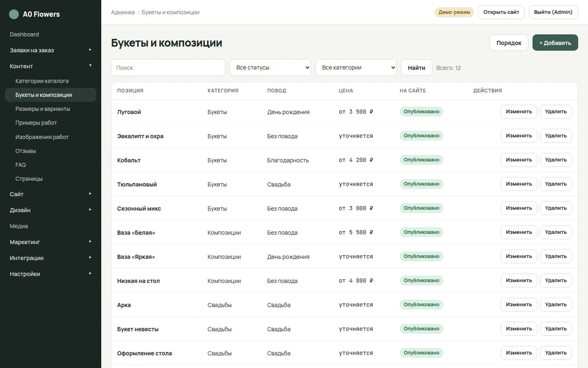Expand the Сайт sidebar section
Image resolution: width=588 pixels, height=368 pixels.
50,194
